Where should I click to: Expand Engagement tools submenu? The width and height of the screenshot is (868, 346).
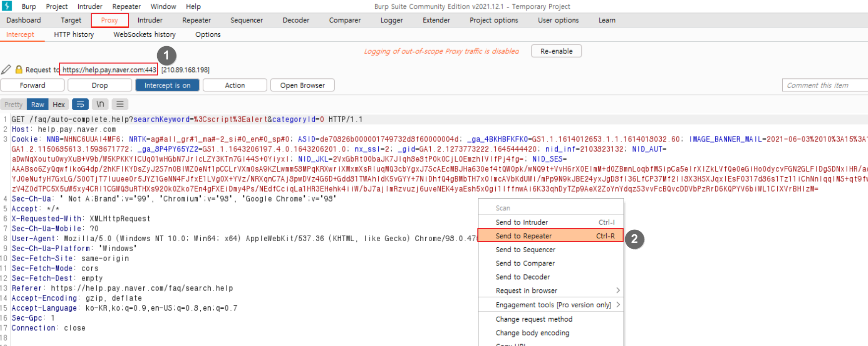point(551,305)
